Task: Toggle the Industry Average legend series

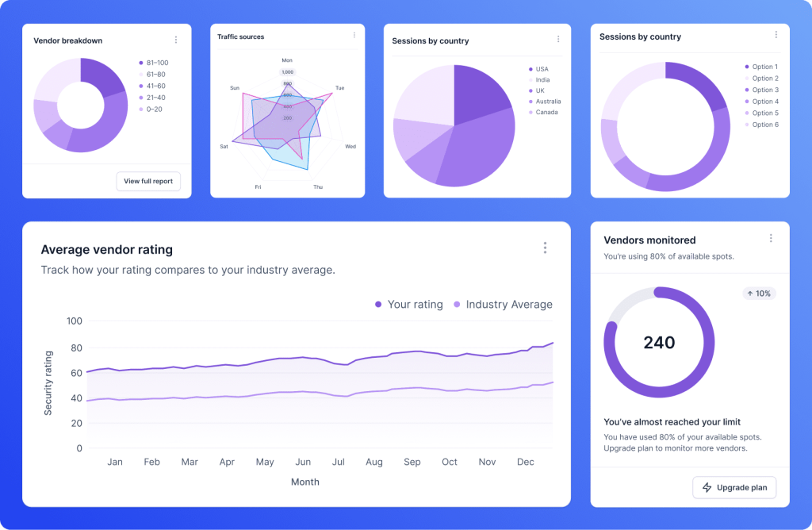Action: [x=502, y=305]
